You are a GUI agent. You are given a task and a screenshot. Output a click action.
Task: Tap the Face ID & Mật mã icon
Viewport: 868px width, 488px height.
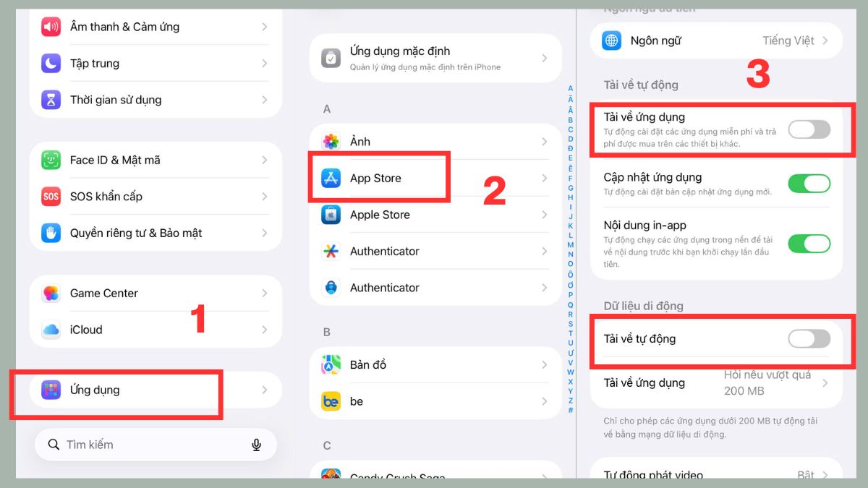[51, 160]
